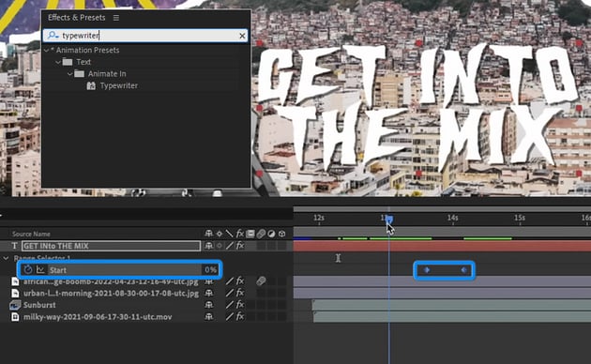Select the Typewriter preset label

click(119, 85)
